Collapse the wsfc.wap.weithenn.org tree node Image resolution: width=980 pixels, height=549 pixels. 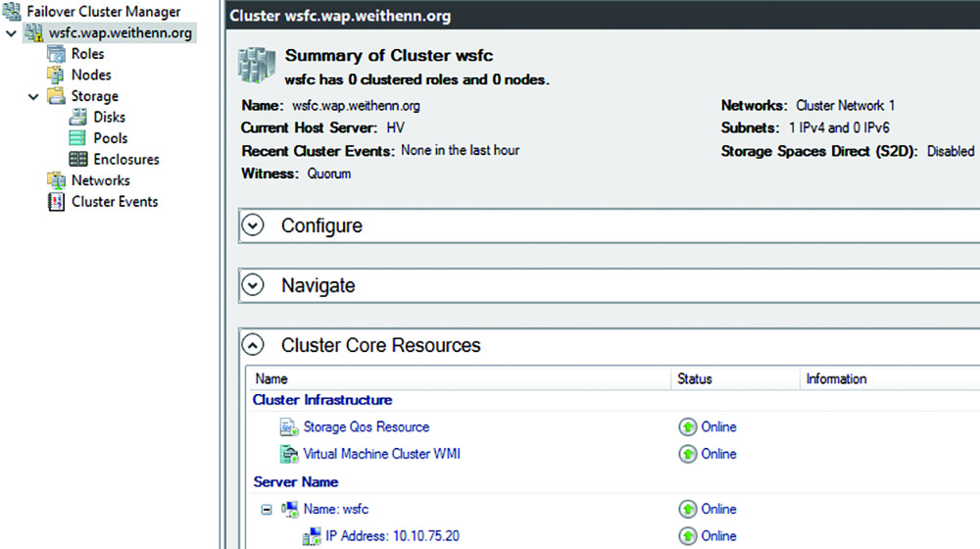point(11,33)
